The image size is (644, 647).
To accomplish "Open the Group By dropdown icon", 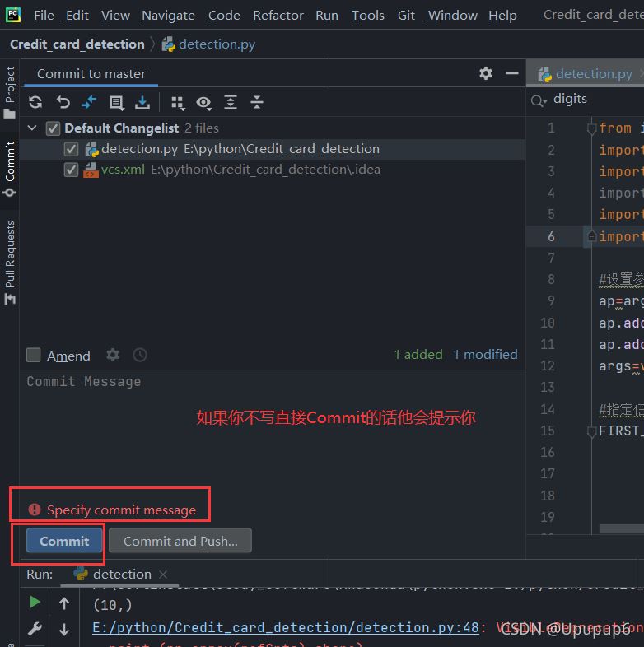I will click(x=177, y=102).
